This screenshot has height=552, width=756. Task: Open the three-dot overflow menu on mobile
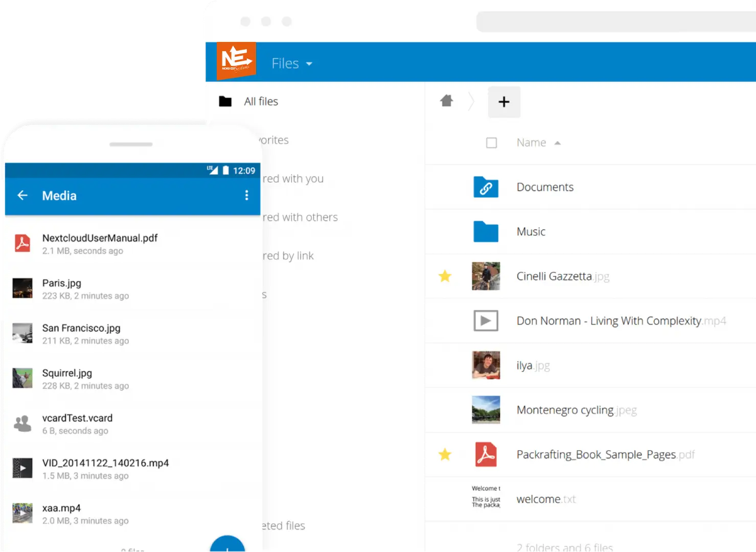point(246,195)
